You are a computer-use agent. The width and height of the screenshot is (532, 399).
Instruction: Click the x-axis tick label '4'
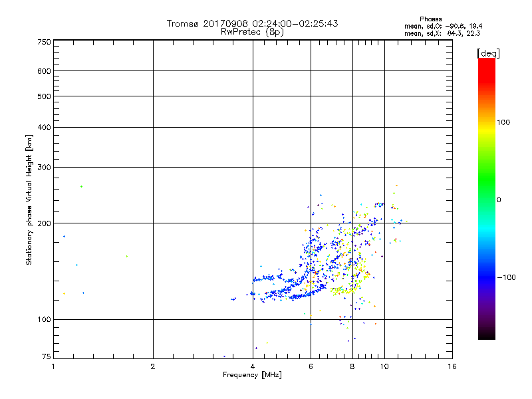coord(253,366)
